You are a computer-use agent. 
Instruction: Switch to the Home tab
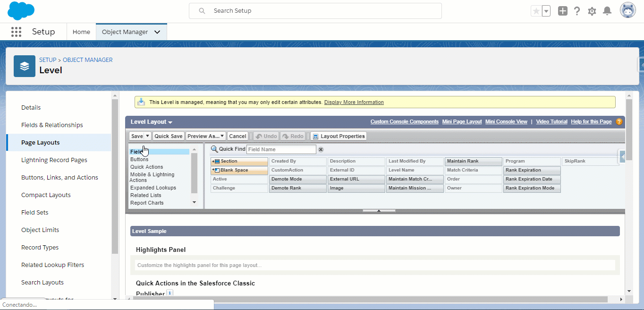pos(81,32)
